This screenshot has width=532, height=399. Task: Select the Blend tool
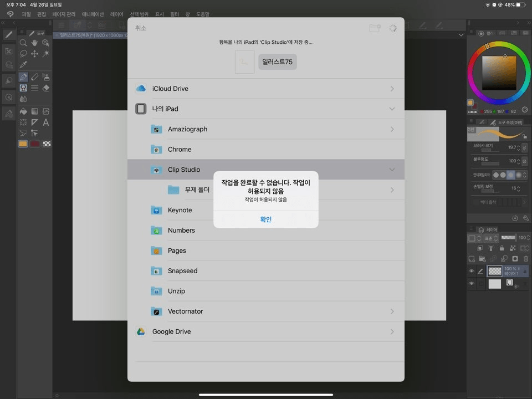(23, 99)
